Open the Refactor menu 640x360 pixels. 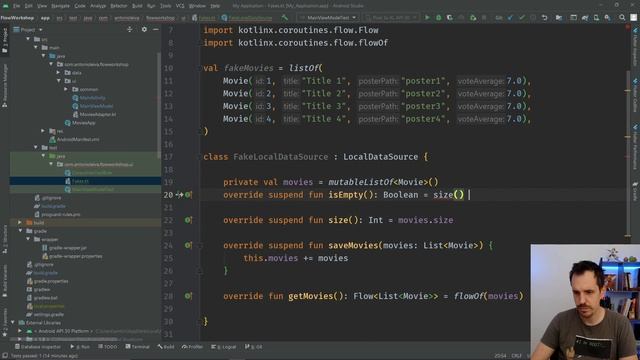tap(119, 6)
